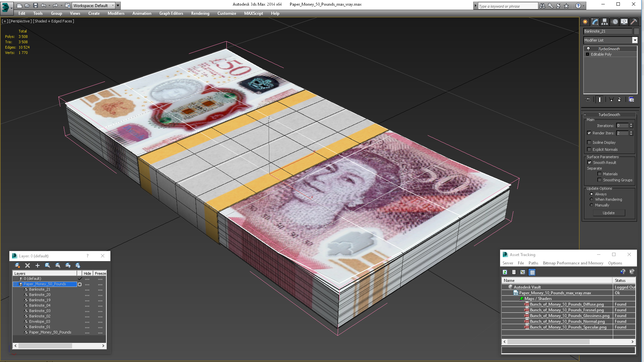
Task: Open the MAXScript menu
Action: (254, 13)
